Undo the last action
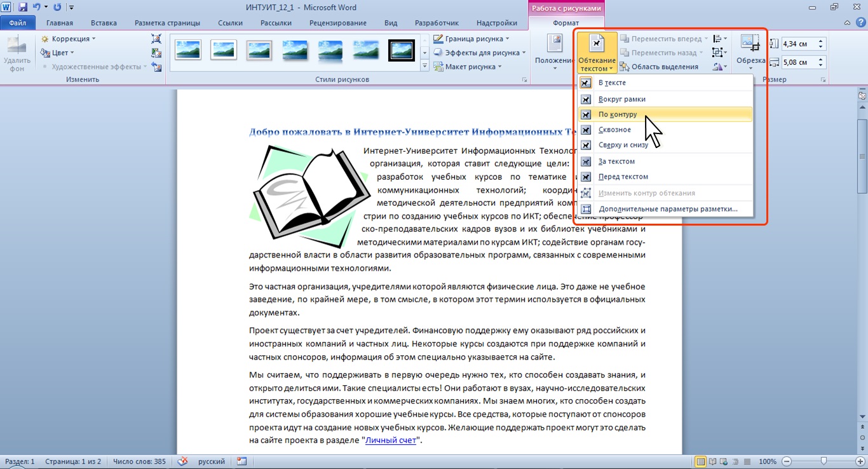Screen dimensions: 868x469 37,8
